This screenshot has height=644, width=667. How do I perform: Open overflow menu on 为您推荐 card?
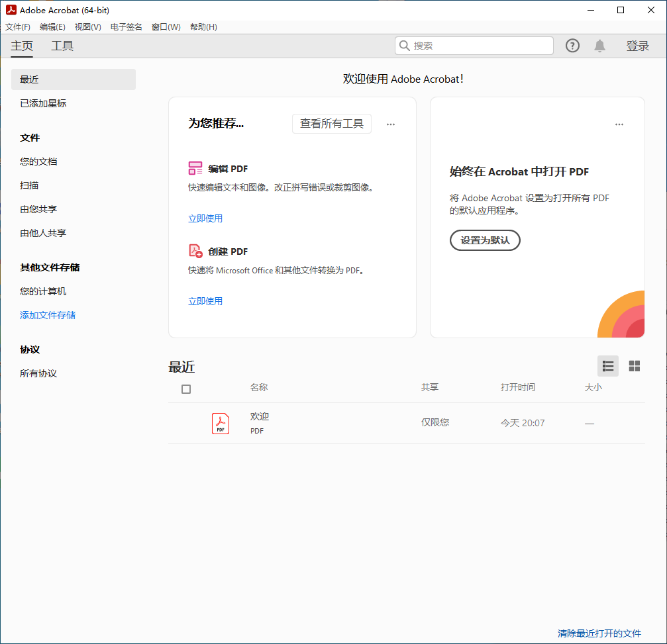point(391,124)
